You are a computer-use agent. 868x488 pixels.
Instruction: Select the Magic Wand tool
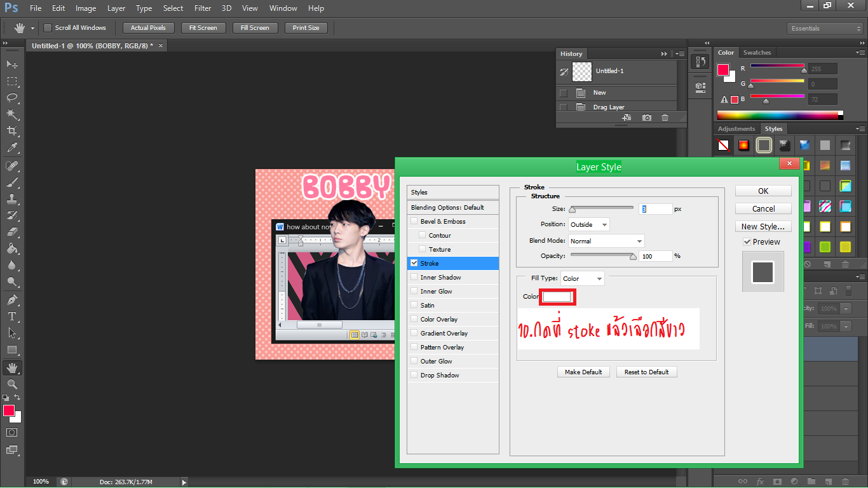tap(12, 114)
